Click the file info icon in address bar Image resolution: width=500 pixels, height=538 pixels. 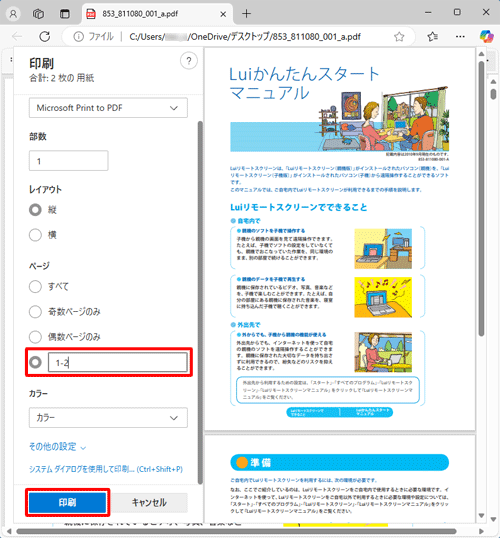(79, 36)
